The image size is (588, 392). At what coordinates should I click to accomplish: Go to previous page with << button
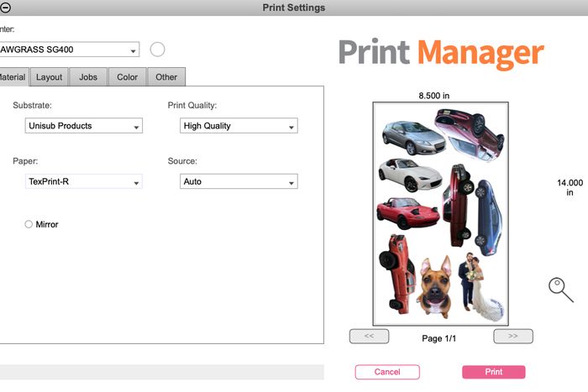[x=369, y=337]
